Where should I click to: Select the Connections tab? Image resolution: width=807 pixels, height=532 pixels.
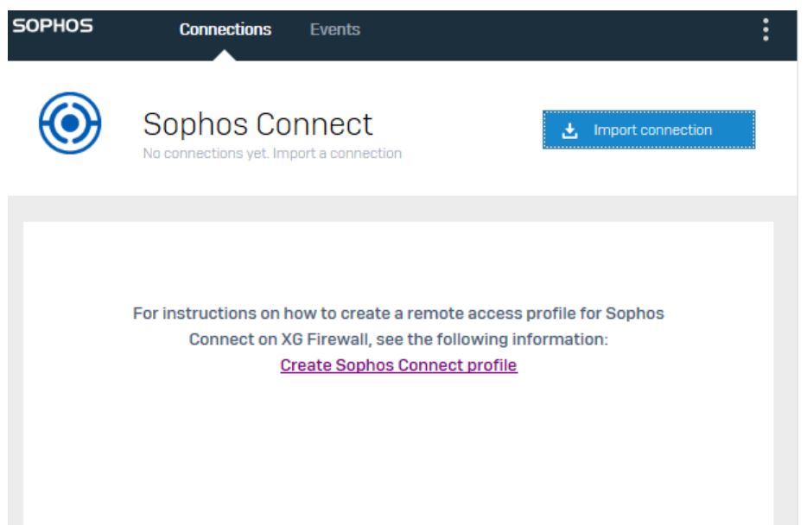pos(225,29)
